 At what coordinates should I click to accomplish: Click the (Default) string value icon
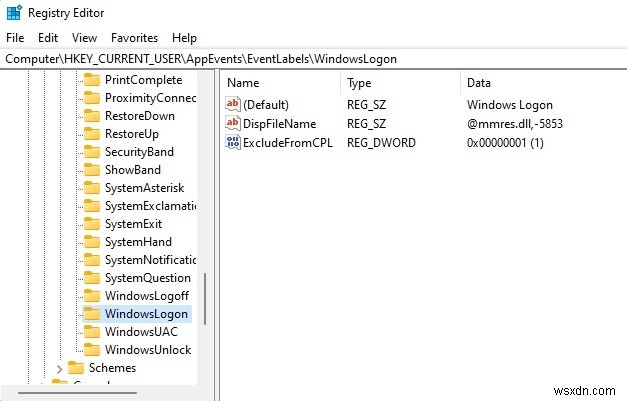233,104
